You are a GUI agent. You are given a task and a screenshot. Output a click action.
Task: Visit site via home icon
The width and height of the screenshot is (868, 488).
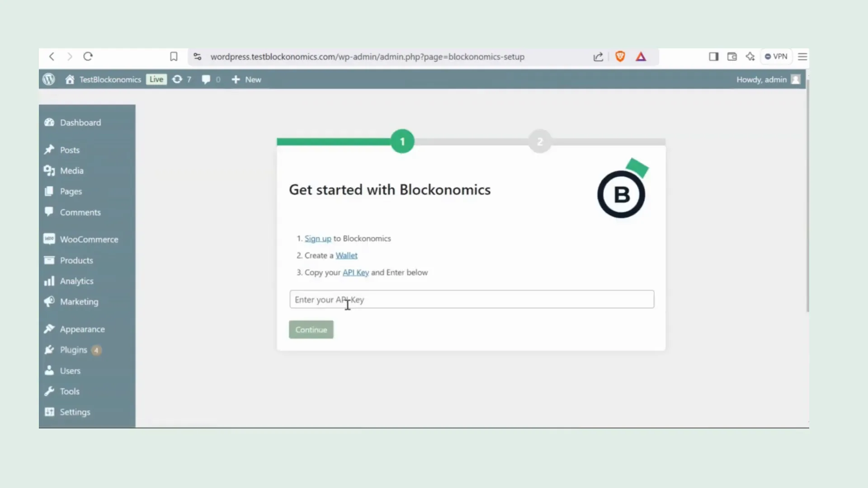(x=70, y=80)
